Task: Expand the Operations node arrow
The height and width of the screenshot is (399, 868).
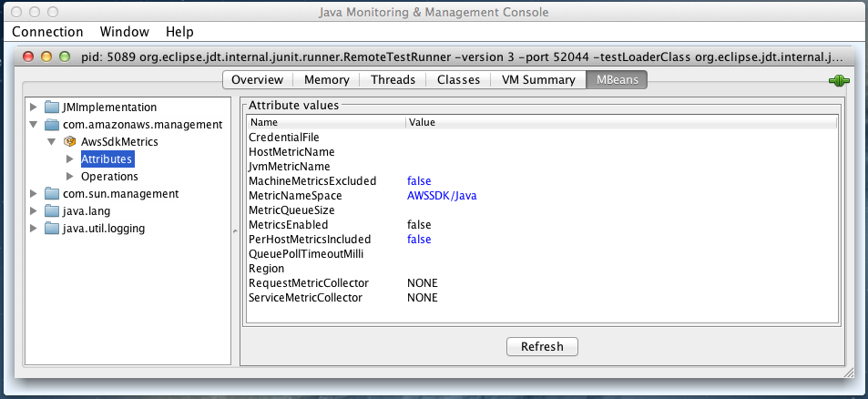Action: tap(70, 177)
